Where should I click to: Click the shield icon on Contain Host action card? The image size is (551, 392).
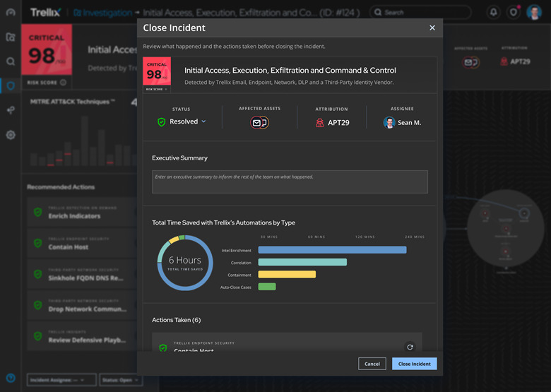tap(162, 348)
